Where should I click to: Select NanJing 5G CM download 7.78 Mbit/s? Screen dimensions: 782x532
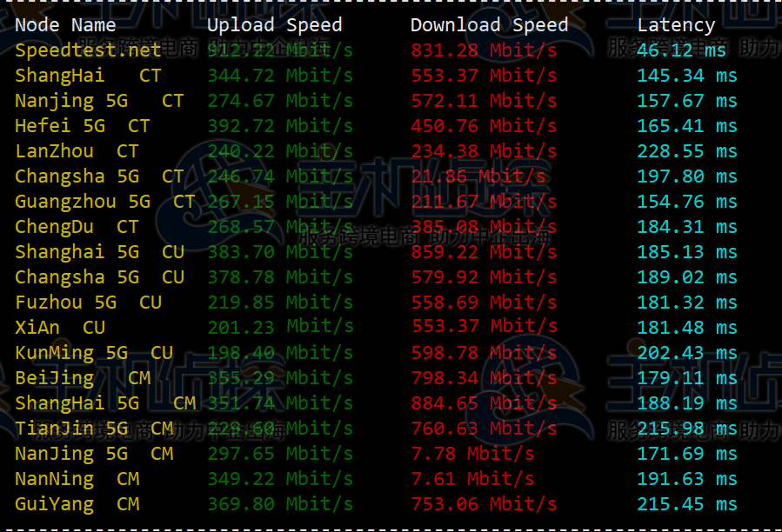pyautogui.click(x=473, y=454)
